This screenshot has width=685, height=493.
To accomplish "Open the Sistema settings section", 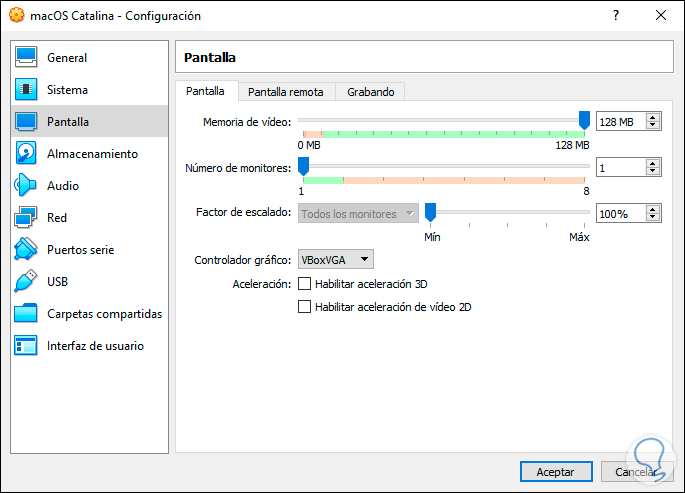I will point(90,89).
